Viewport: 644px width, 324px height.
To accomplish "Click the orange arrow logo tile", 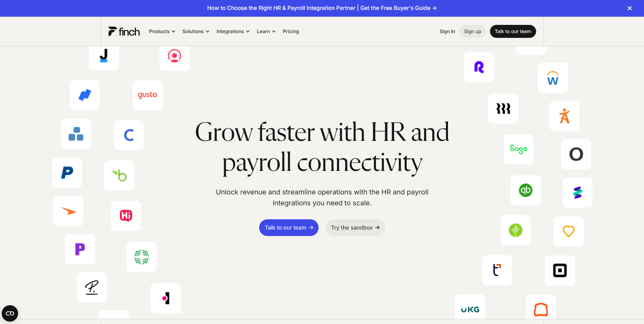I will tap(69, 211).
